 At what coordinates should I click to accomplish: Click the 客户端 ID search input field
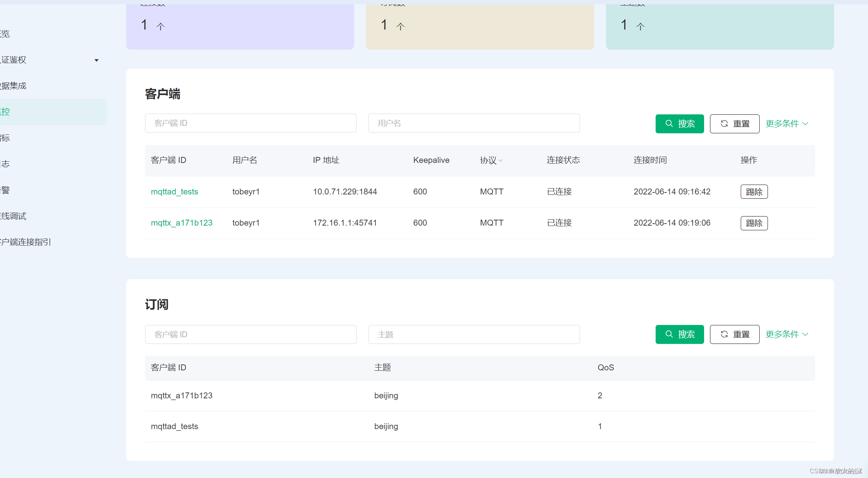point(251,123)
